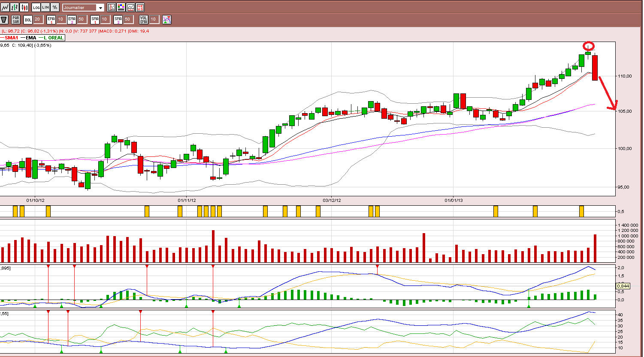This screenshot has height=357, width=644.
Task: Click the 95,00 price axis label
Action: (623, 187)
